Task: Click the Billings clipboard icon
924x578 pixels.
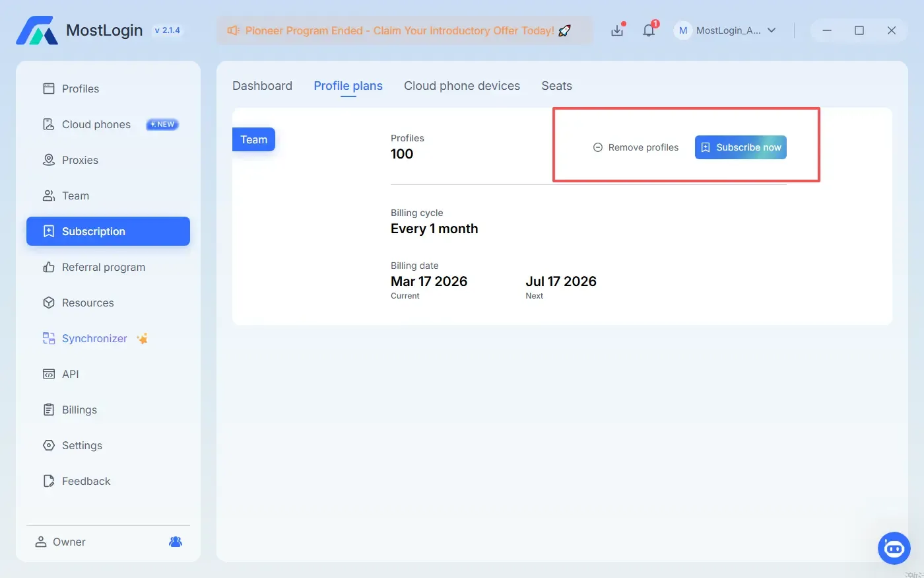Action: point(49,410)
